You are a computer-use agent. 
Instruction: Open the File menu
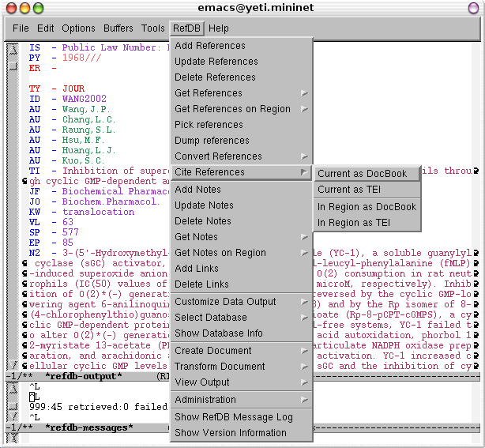pos(21,28)
